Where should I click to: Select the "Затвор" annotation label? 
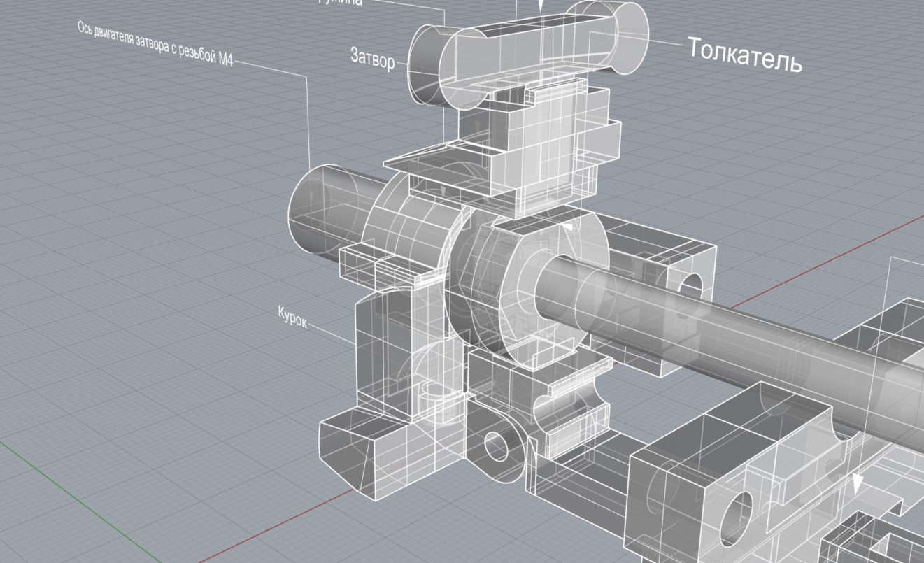click(372, 60)
